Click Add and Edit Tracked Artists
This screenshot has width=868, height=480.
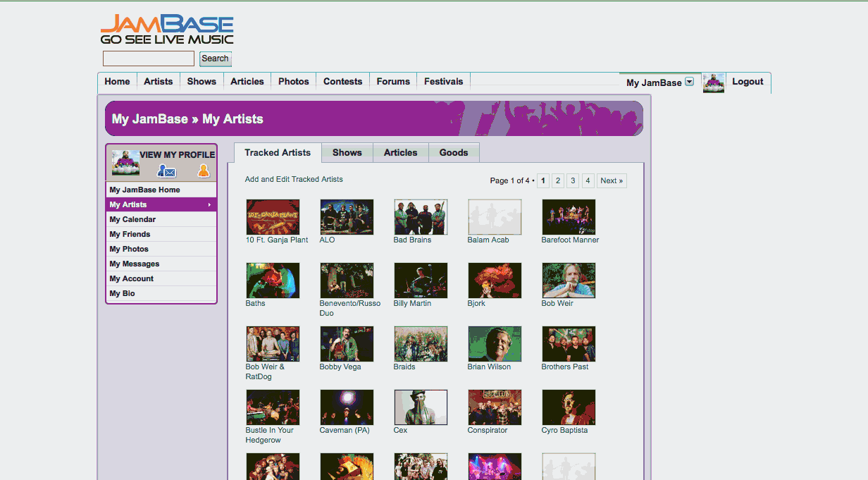click(294, 179)
